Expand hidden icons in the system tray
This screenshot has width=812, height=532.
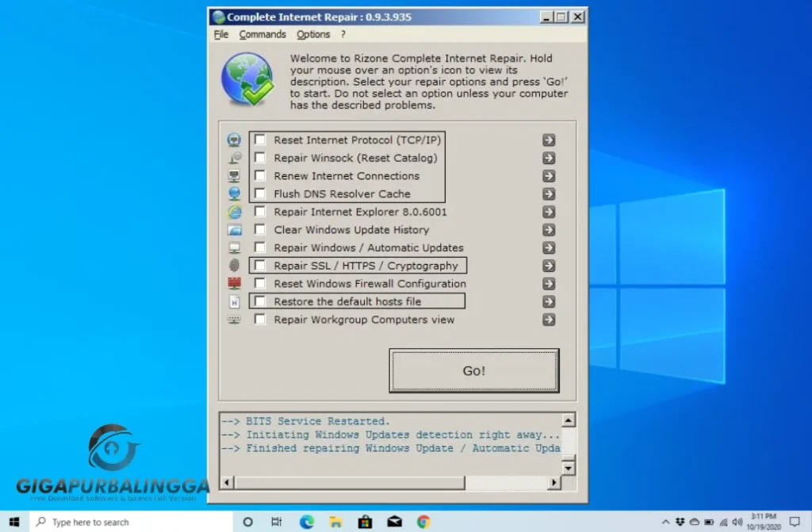pos(665,522)
